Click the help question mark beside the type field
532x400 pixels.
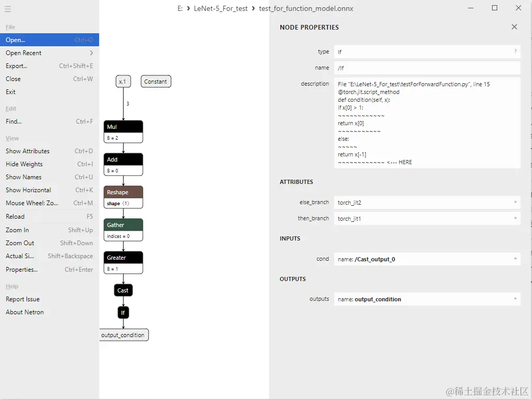514,51
